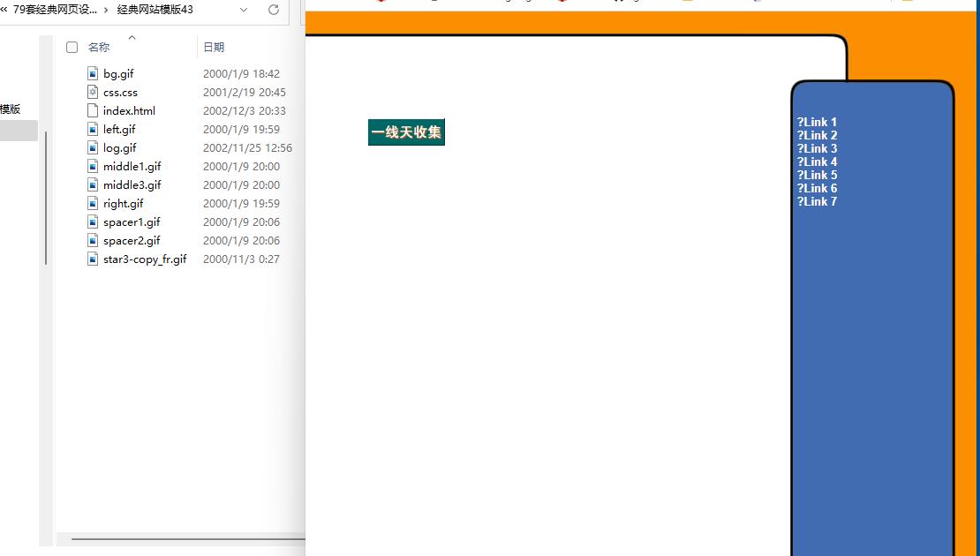The height and width of the screenshot is (556, 980).
Task: Sort files by the 日期 column header
Action: tap(214, 47)
